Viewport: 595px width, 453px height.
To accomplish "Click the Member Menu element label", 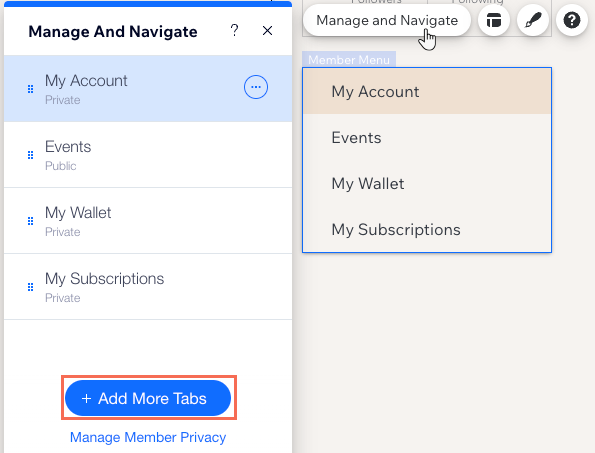I will (x=349, y=60).
